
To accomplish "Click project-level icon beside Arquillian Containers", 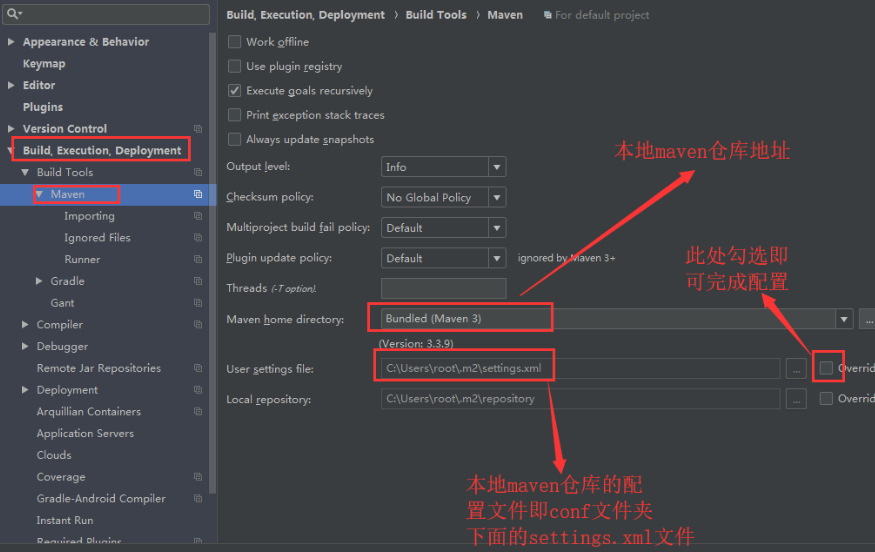I will point(198,412).
